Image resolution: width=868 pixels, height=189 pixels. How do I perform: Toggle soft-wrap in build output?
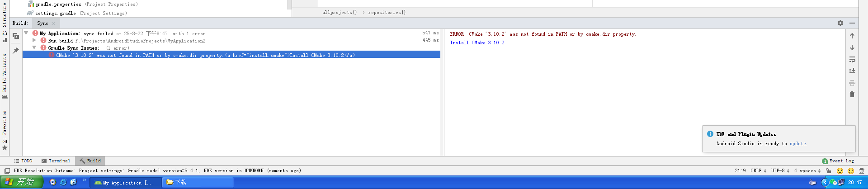coord(852,59)
